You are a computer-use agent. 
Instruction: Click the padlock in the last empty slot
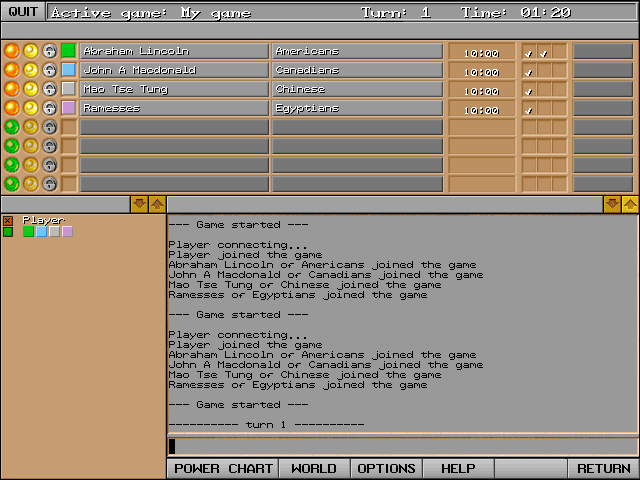(50, 184)
